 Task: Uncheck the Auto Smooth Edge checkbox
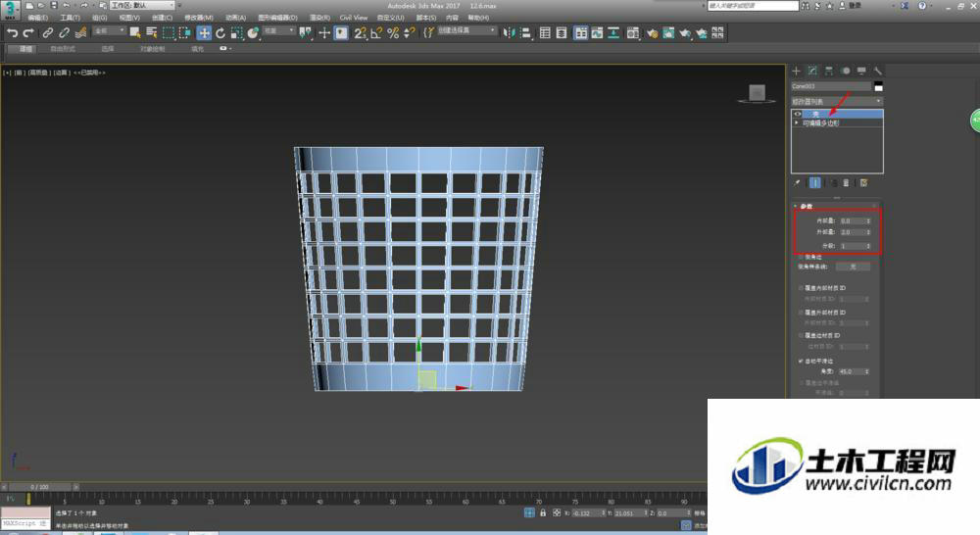(801, 361)
